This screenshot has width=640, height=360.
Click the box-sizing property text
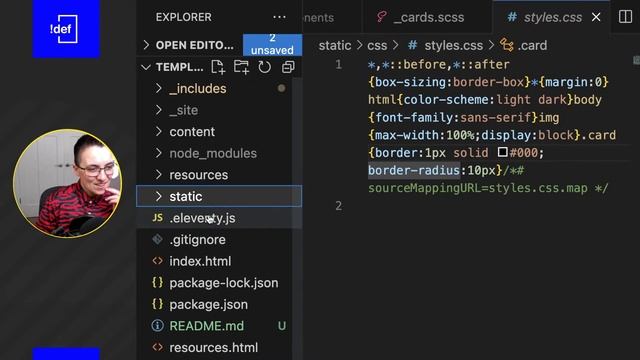click(x=411, y=82)
